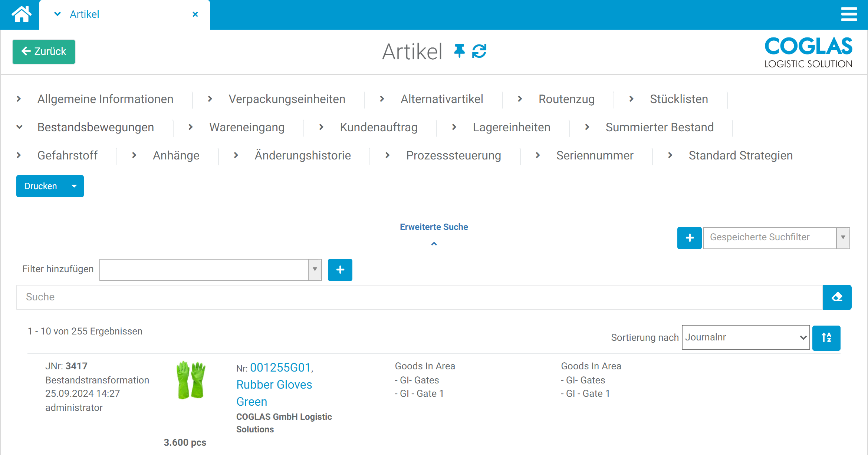Screen dimensions: 868x455
Task: Open the hamburger menu at top right
Action: point(849,14)
